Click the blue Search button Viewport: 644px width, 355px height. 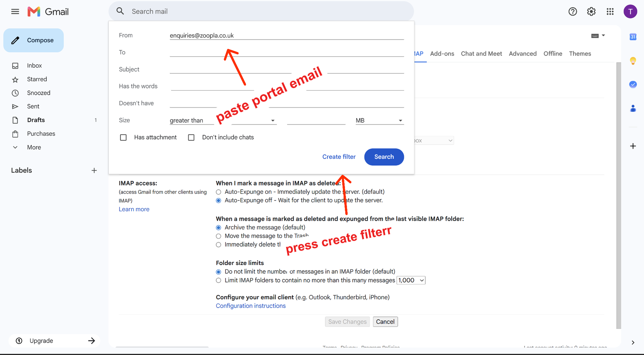tap(384, 157)
